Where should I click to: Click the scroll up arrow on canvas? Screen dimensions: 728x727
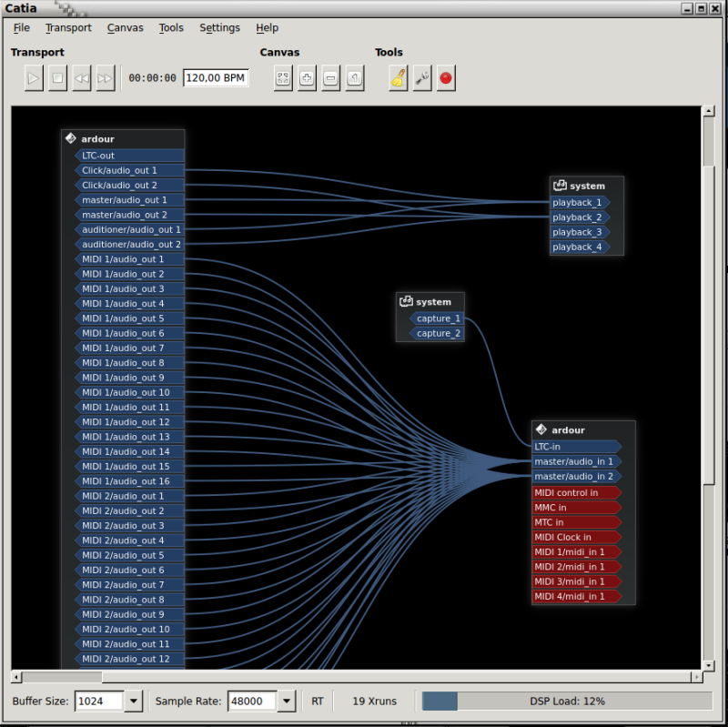tap(709, 111)
